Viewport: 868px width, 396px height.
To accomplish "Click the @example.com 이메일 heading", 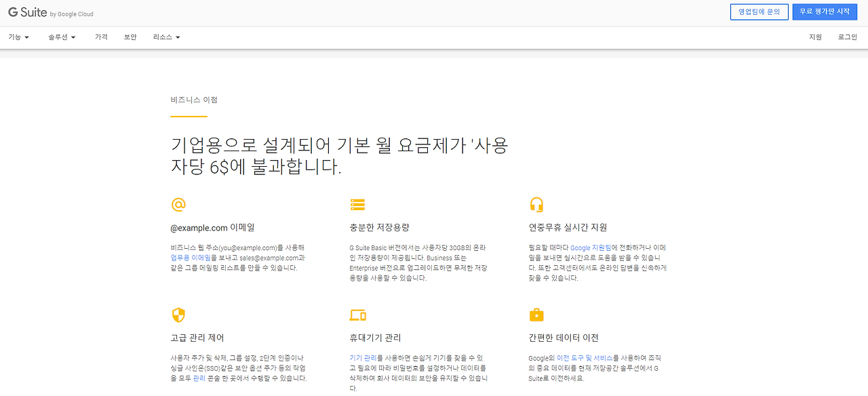I will pyautogui.click(x=213, y=228).
